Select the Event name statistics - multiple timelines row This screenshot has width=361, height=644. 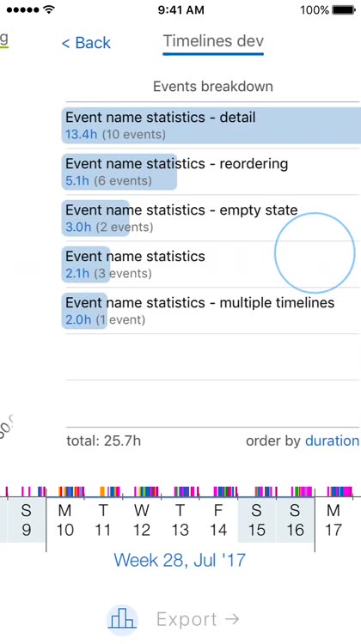tap(211, 311)
